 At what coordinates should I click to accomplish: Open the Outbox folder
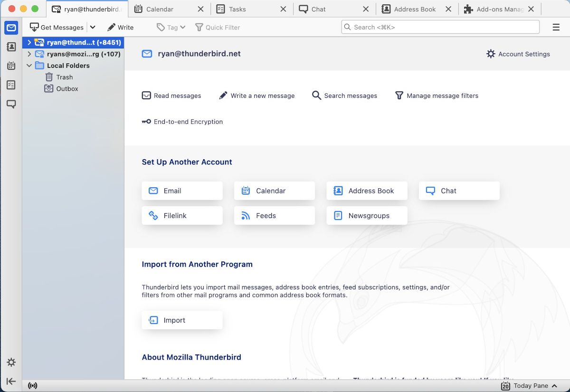point(73,88)
